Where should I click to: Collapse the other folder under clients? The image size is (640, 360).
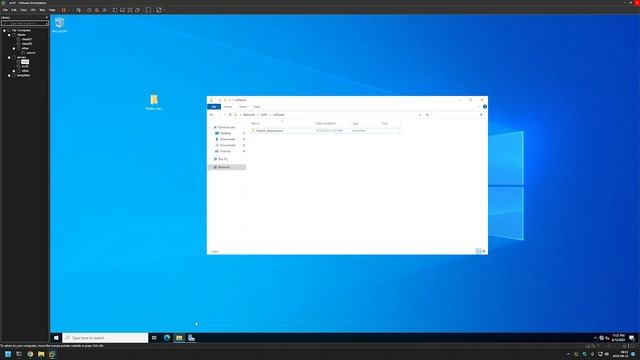(x=14, y=48)
